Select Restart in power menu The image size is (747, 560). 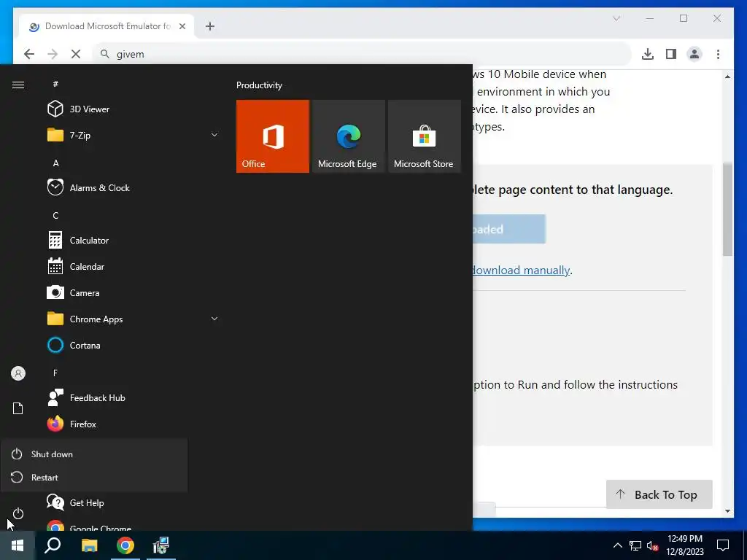94,477
